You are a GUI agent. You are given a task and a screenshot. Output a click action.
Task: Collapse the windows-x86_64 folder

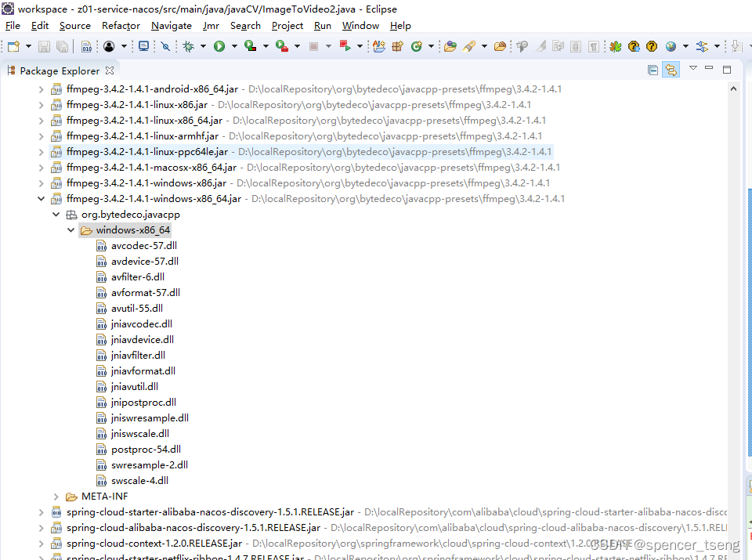pyautogui.click(x=71, y=230)
